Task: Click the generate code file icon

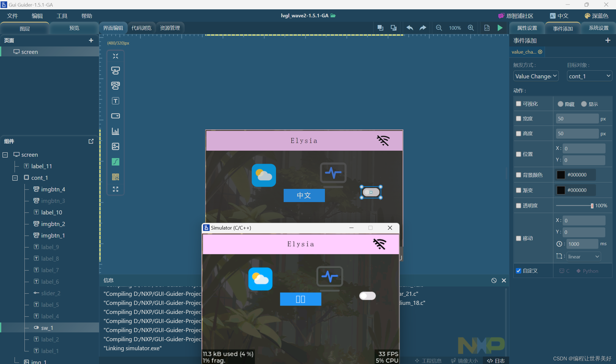Action: point(487,28)
